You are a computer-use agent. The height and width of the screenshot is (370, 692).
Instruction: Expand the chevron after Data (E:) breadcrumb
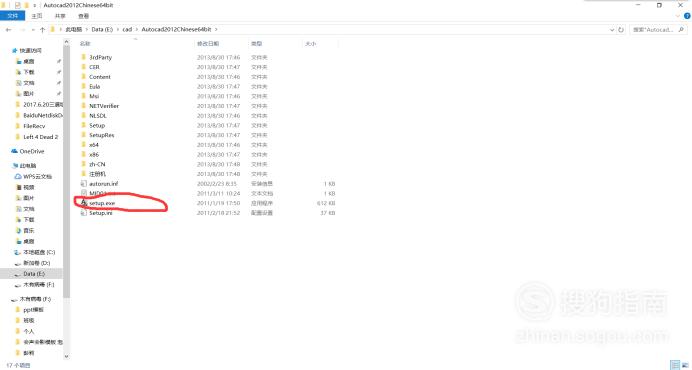coord(118,30)
